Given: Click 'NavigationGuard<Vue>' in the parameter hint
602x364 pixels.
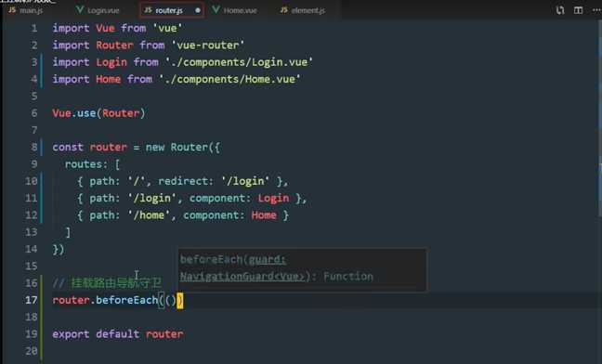Looking at the screenshot, I should [x=244, y=276].
